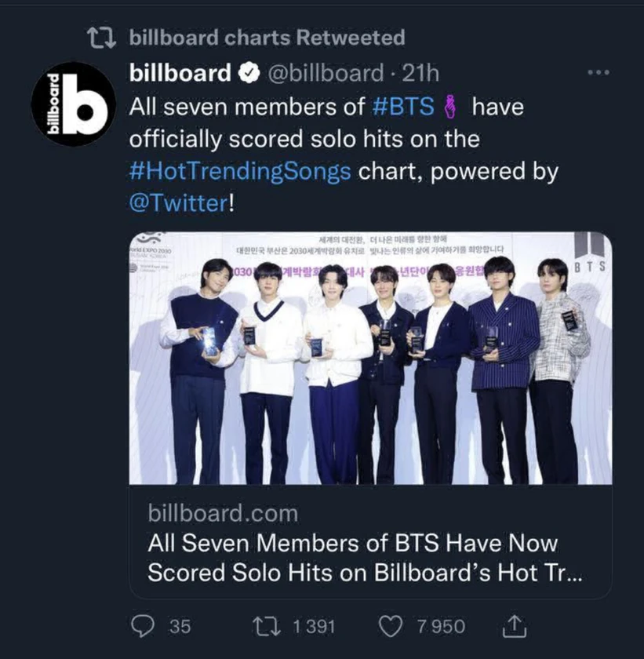
Task: Open the #HotTrendingSongs hashtag link
Action: pos(240,172)
